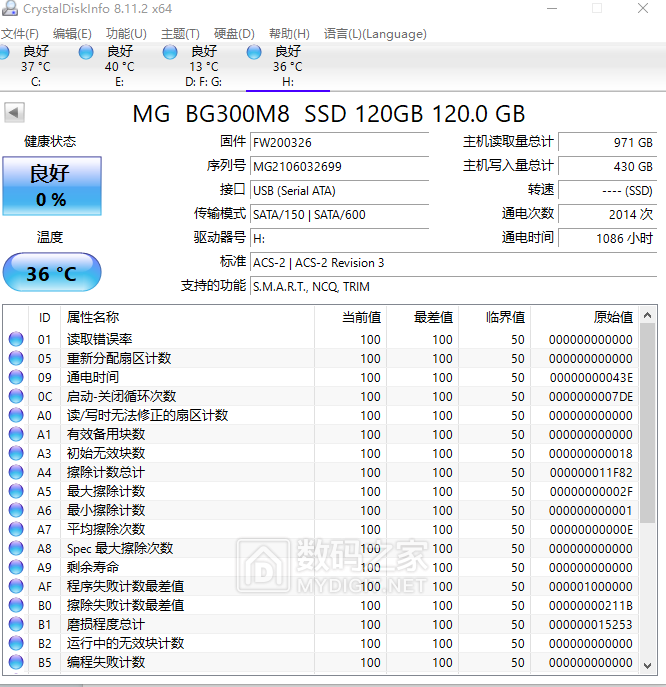This screenshot has height=687, width=666.
Task: Click status orb for attribute B5 编程失败计数
Action: (16, 662)
